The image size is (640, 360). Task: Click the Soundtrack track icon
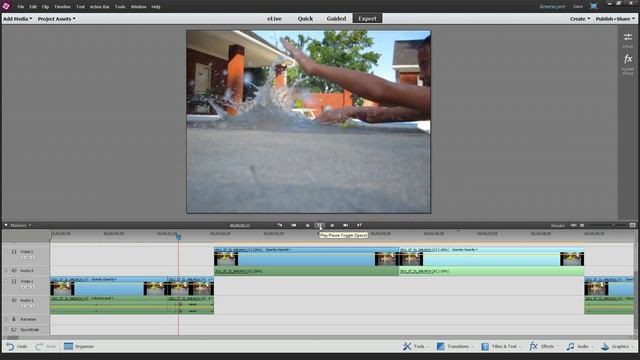pyautogui.click(x=14, y=329)
